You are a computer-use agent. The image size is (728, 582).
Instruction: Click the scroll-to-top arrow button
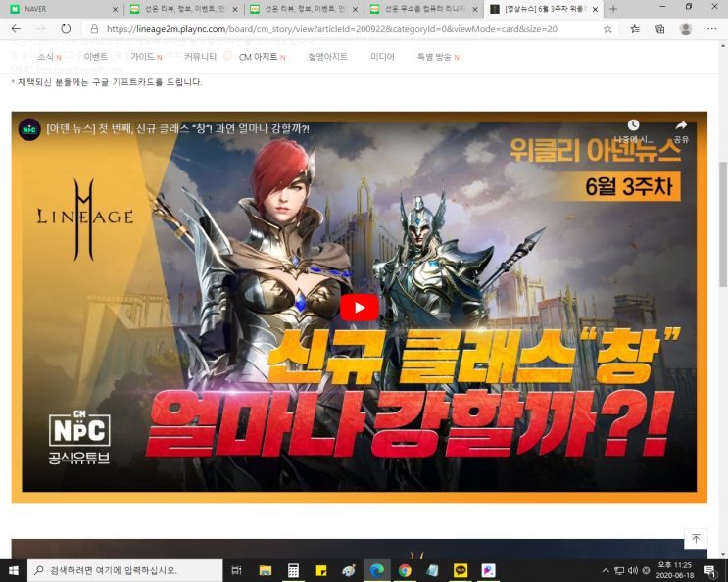pos(696,538)
